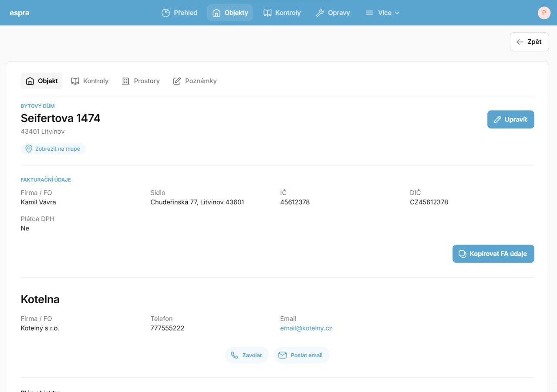Call the boiler room via Zavolat
The image size is (557, 392).
247,355
